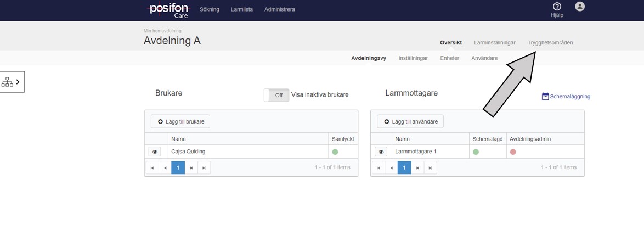Click next page arrow in Brukare pager
The image size is (644, 252).
click(x=191, y=167)
